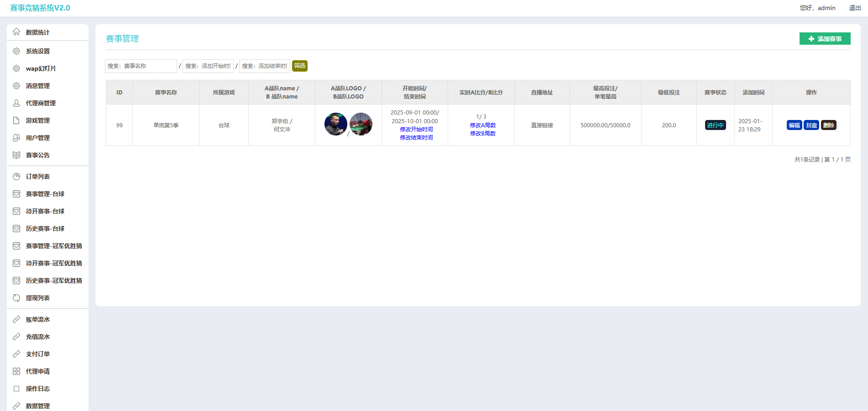Open 赛事管理-台球 in the sidebar
The width and height of the screenshot is (868, 411).
(x=45, y=194)
